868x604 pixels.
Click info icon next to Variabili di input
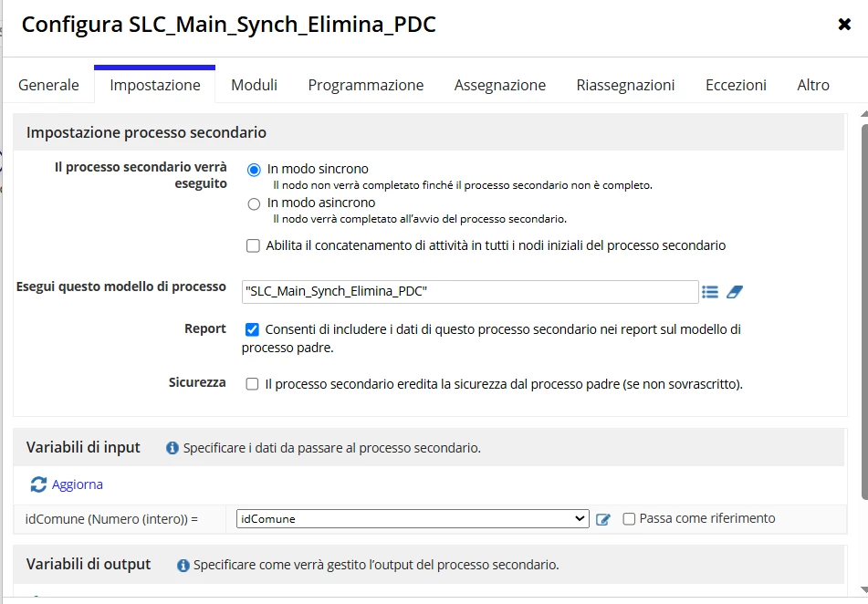(173, 448)
